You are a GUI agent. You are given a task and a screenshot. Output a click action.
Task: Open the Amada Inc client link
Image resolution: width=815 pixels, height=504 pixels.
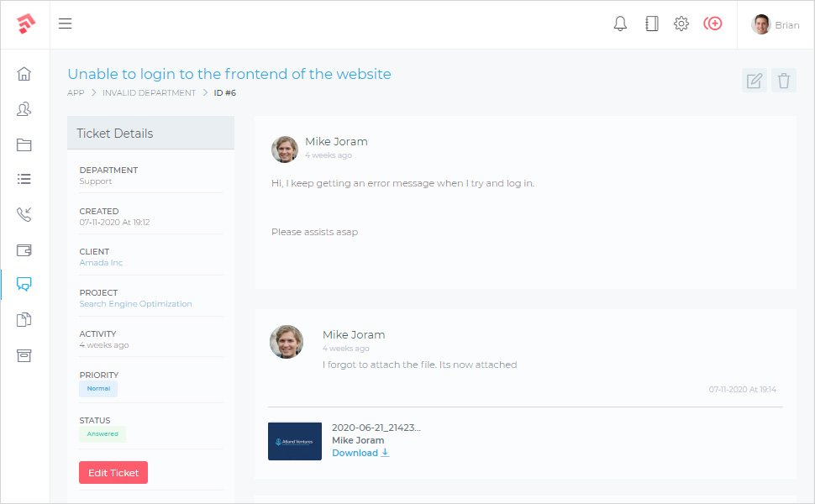point(101,263)
